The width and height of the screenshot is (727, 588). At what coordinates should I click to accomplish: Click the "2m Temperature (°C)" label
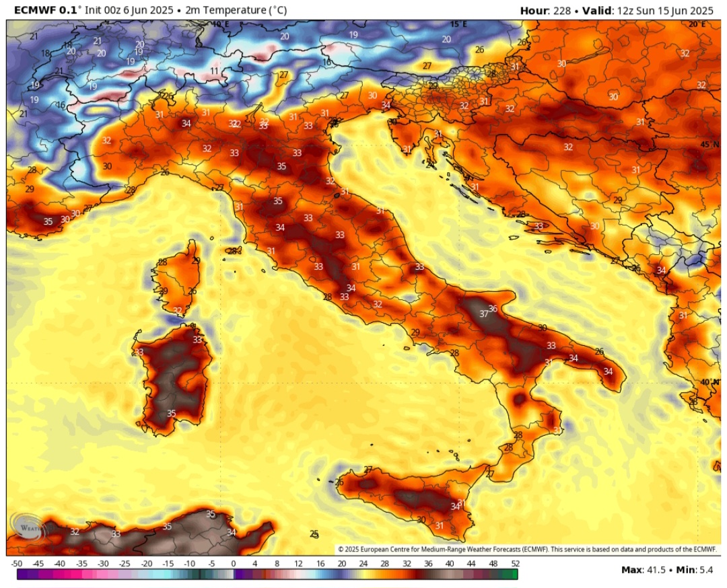[x=236, y=10]
